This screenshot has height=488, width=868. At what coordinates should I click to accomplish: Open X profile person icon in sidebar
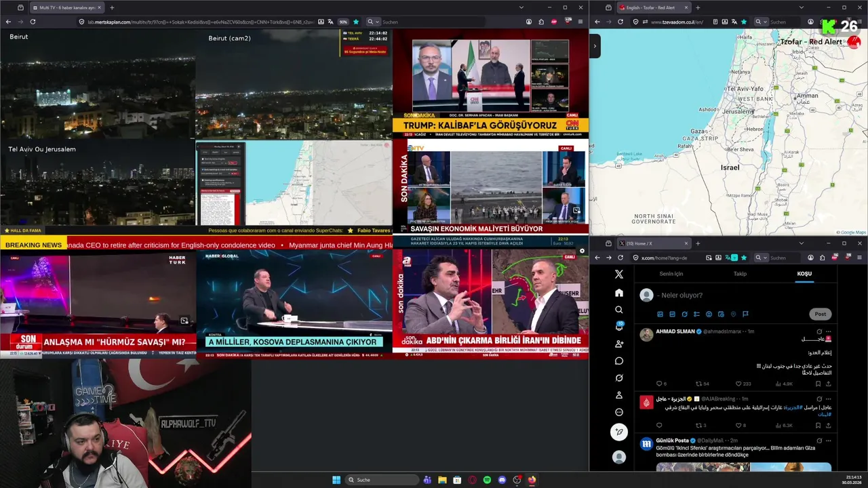618,395
